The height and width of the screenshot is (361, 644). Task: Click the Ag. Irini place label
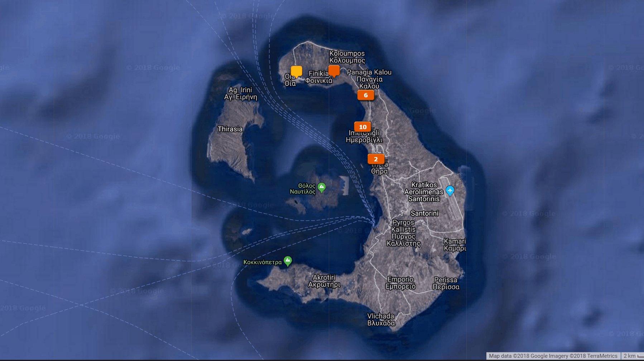(x=240, y=93)
